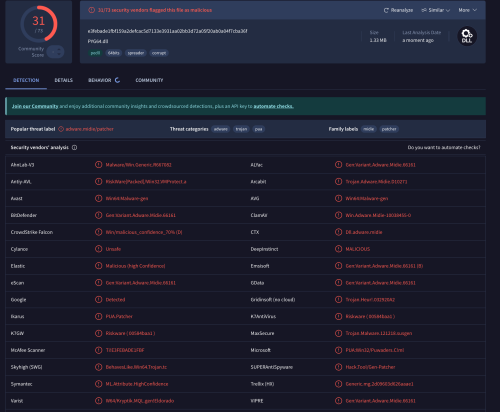The image size is (500, 412).
Task: Click the Reanalyze button
Action: [398, 10]
